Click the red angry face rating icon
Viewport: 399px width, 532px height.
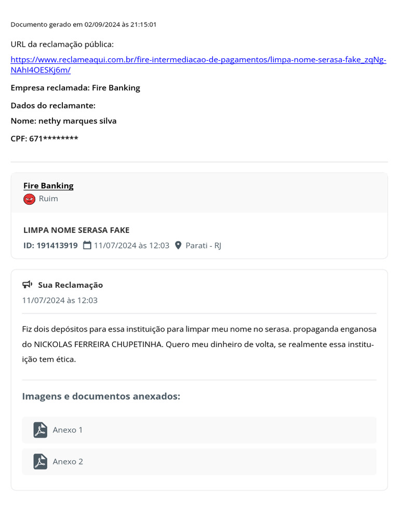coord(30,199)
